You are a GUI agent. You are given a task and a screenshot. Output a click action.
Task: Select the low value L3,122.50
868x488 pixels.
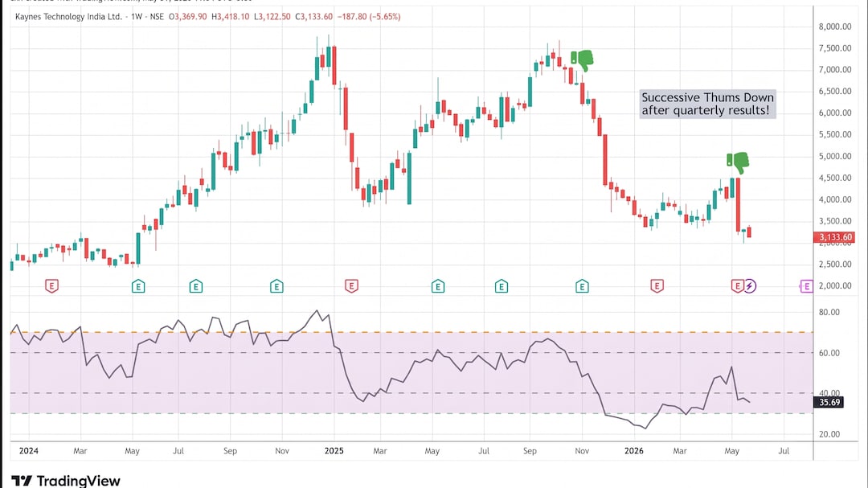click(x=272, y=17)
